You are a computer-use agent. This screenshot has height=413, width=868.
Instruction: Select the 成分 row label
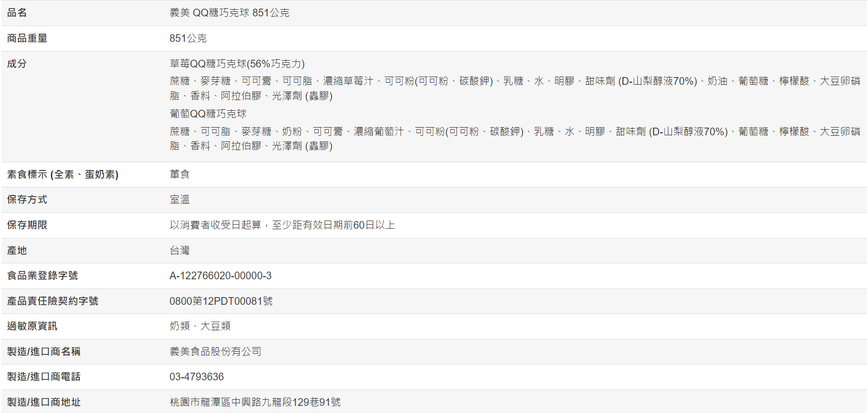coord(17,64)
